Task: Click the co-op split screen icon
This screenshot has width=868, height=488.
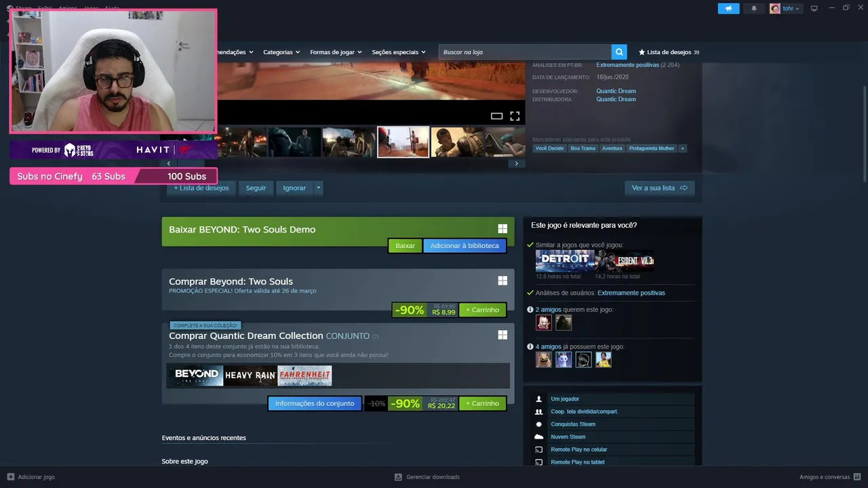Action: coord(538,411)
